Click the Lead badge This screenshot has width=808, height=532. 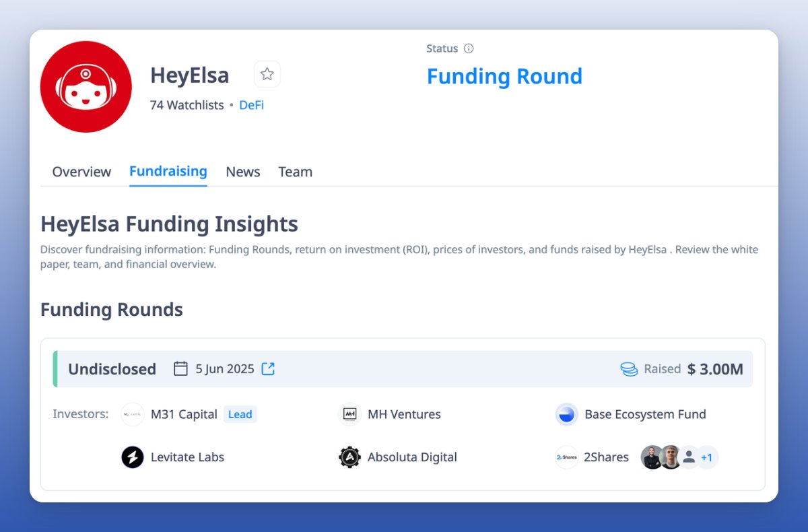click(x=240, y=414)
